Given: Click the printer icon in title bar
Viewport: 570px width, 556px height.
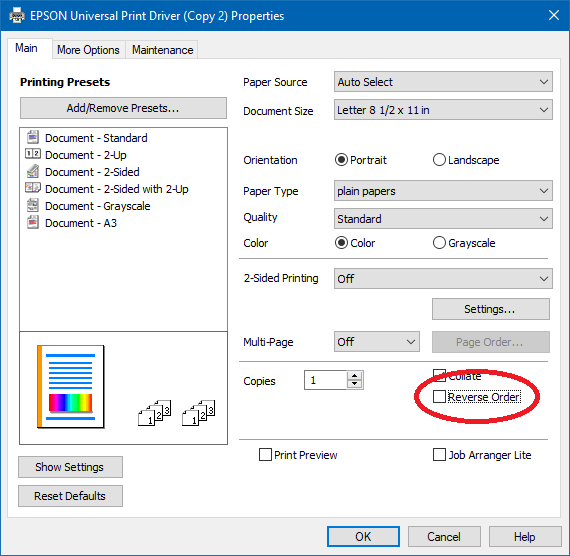Looking at the screenshot, I should [x=17, y=16].
